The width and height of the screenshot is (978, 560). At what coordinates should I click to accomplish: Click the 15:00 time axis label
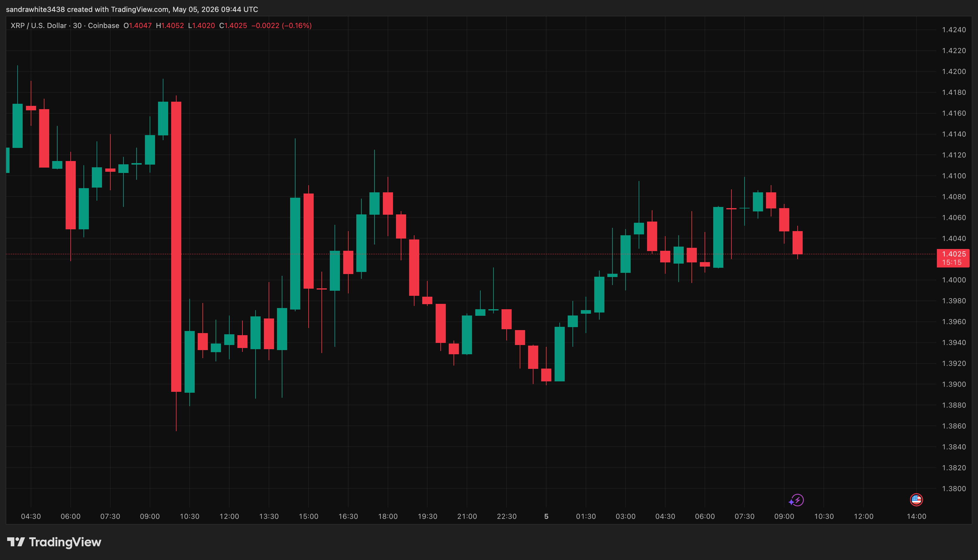coord(308,516)
